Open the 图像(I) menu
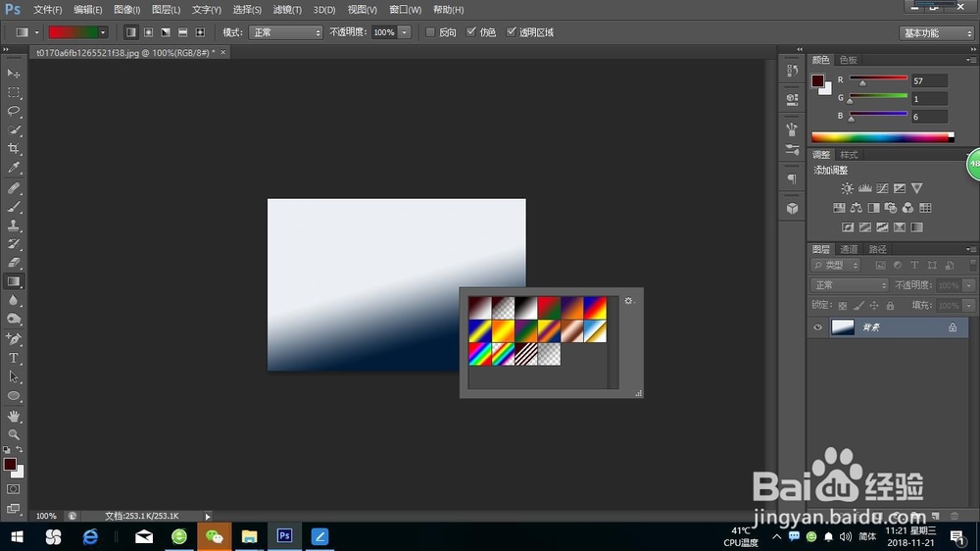This screenshot has width=980, height=551. 126,10
